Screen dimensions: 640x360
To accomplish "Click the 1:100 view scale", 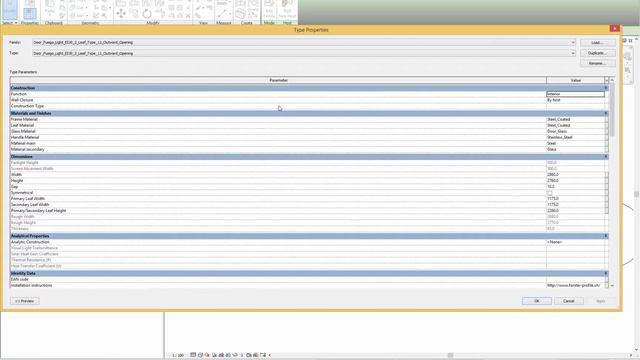I will tap(178, 355).
